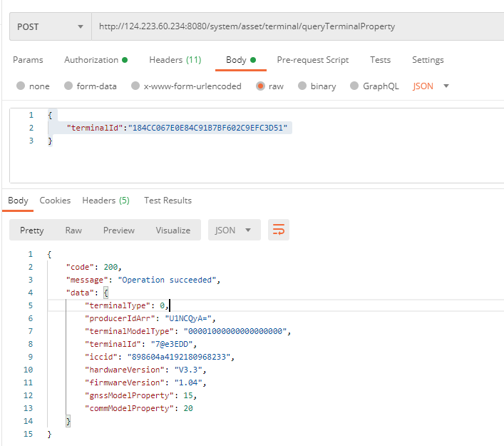This screenshot has width=504, height=446.
Task: Click the Visualize response button
Action: [x=173, y=230]
